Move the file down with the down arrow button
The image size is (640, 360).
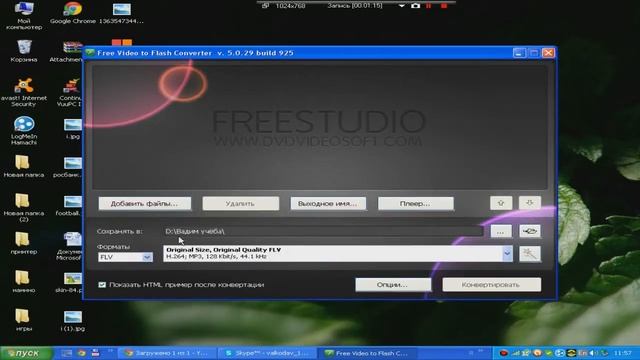530,203
